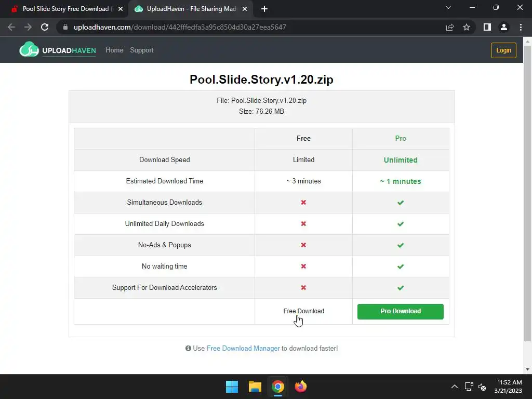Open the Free Download Manager link
The height and width of the screenshot is (399, 532).
243,349
